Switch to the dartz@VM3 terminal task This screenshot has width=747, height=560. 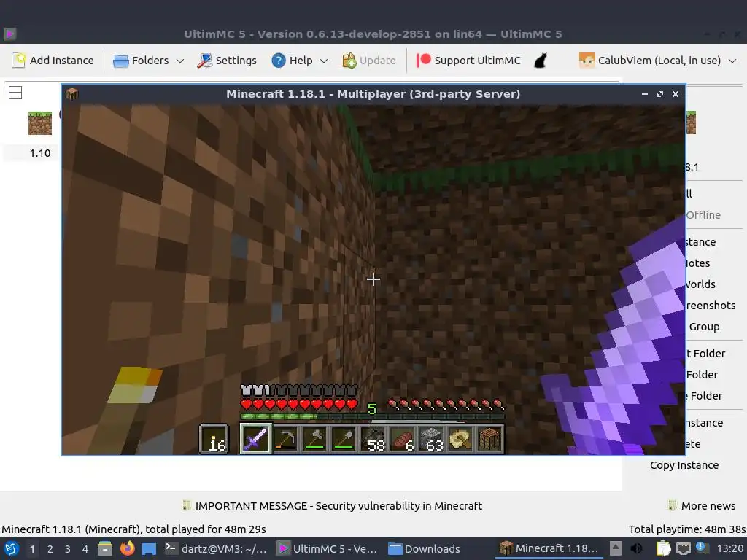216,548
